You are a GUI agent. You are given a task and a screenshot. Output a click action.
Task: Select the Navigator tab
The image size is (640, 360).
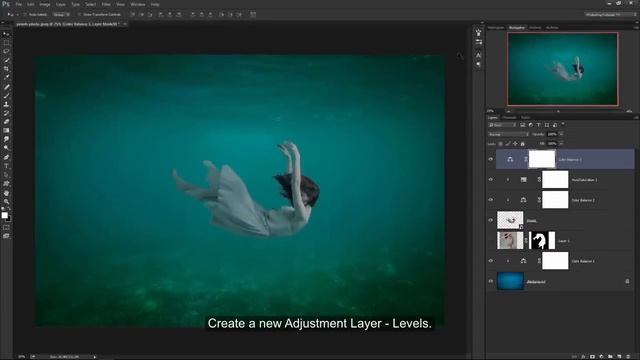click(517, 27)
